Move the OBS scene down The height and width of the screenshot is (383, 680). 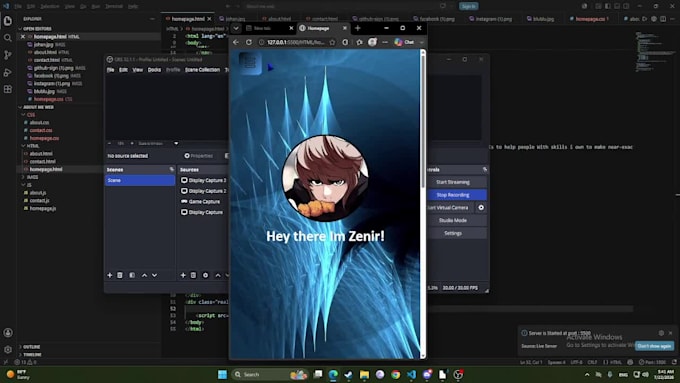click(154, 275)
